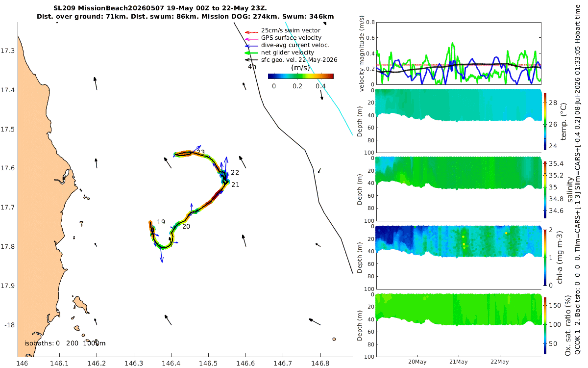This screenshot has width=588, height=368.
Task: Click the '-18' latitude tick label
Action: point(9,325)
